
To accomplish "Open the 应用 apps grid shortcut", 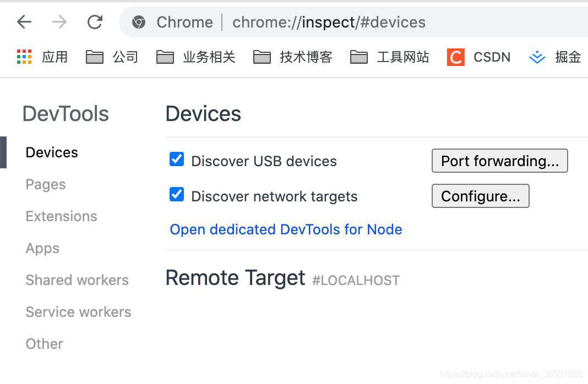I will (x=42, y=57).
